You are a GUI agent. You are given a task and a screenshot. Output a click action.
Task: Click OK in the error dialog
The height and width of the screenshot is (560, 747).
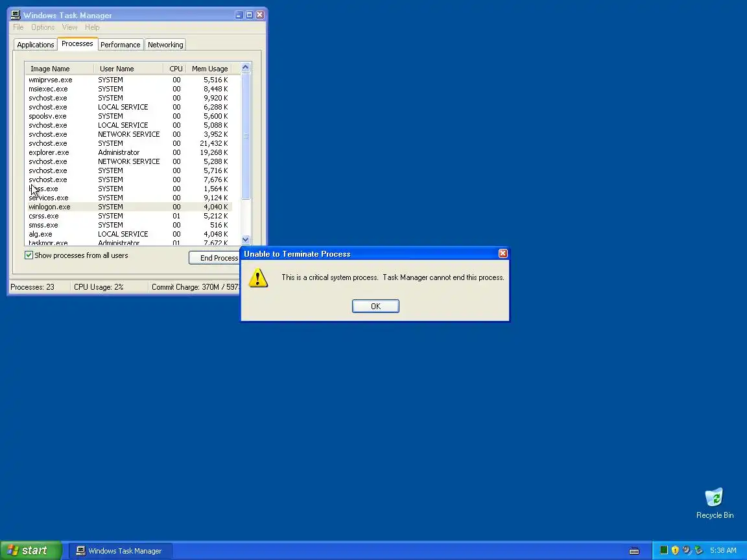(375, 306)
